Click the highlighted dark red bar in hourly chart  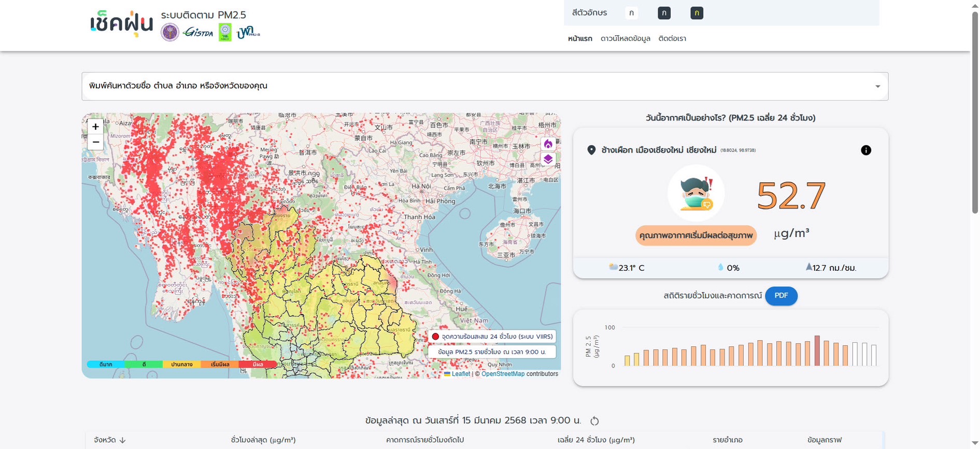(x=817, y=351)
